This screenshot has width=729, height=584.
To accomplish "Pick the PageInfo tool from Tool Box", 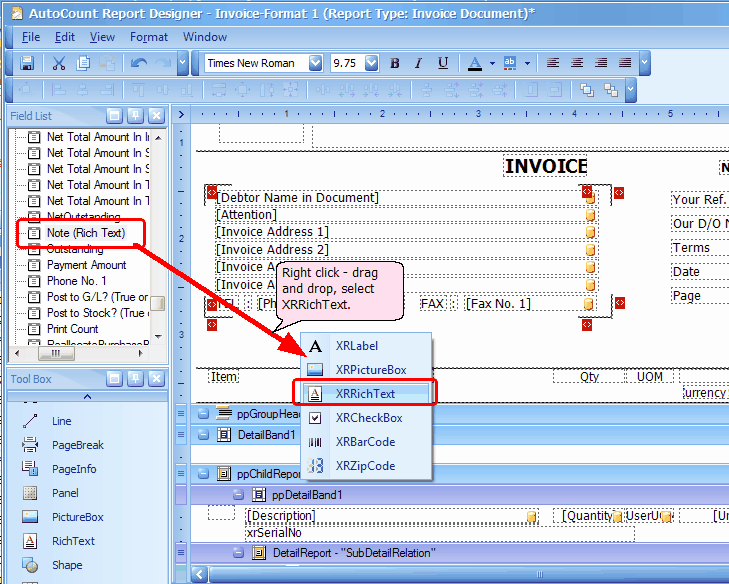I will (x=73, y=469).
